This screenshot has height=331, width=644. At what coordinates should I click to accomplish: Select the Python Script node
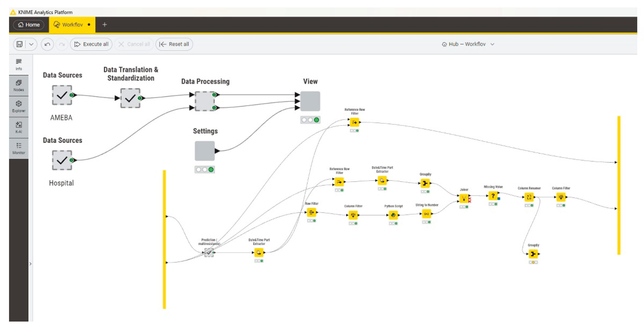click(x=393, y=215)
